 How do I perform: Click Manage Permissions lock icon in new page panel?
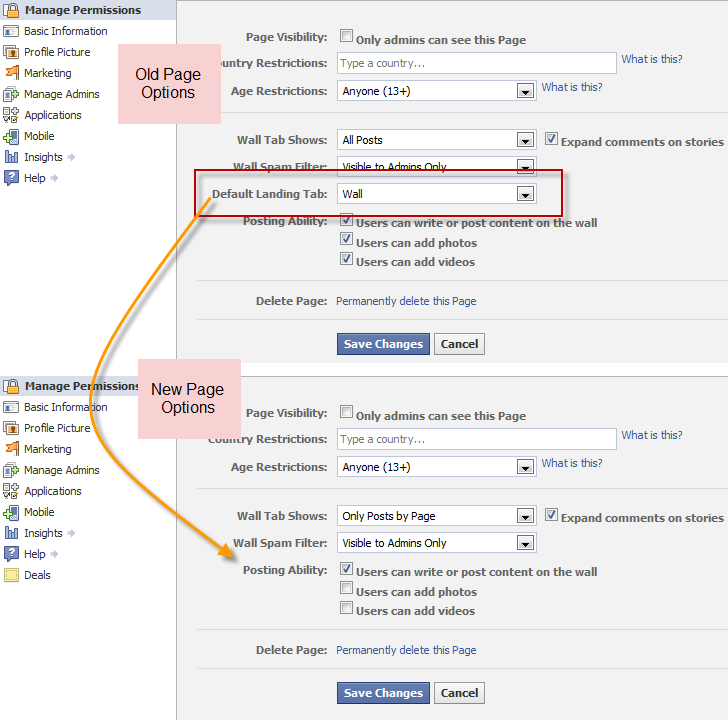pyautogui.click(x=11, y=386)
